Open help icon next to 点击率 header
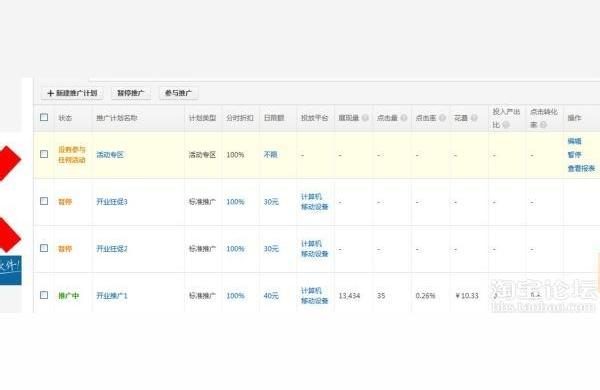Screen dimensions: 600x390 click(442, 118)
